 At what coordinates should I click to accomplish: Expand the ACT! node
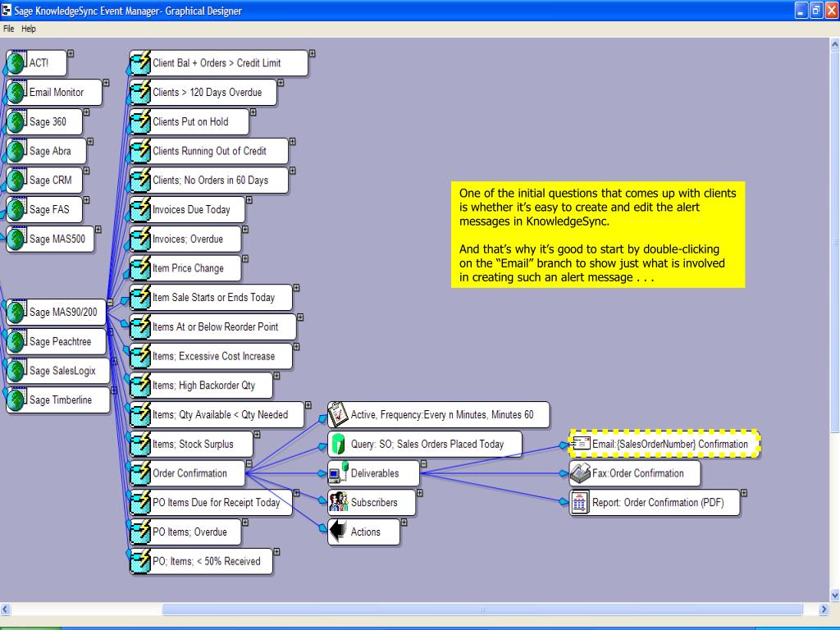tap(71, 53)
